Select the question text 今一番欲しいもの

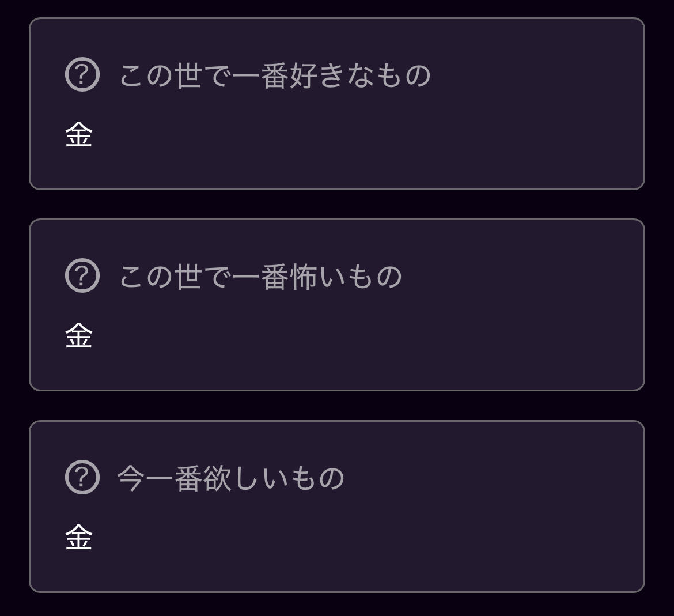point(231,478)
